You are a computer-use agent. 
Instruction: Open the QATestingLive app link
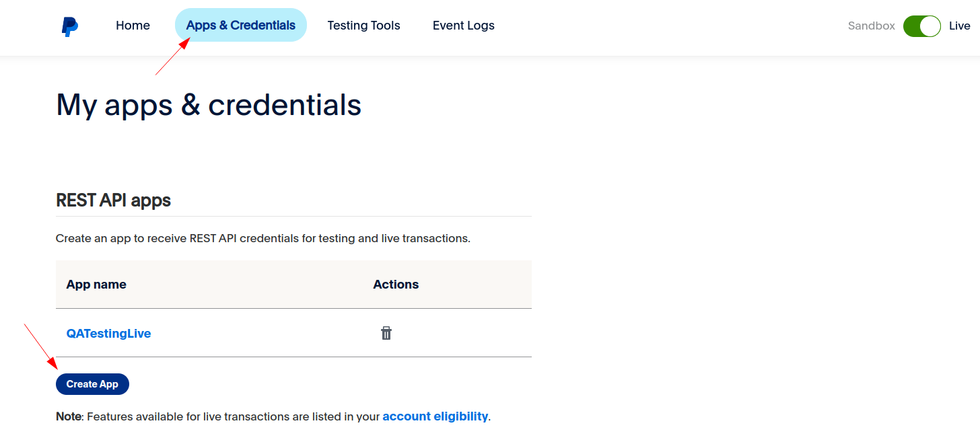click(x=108, y=334)
